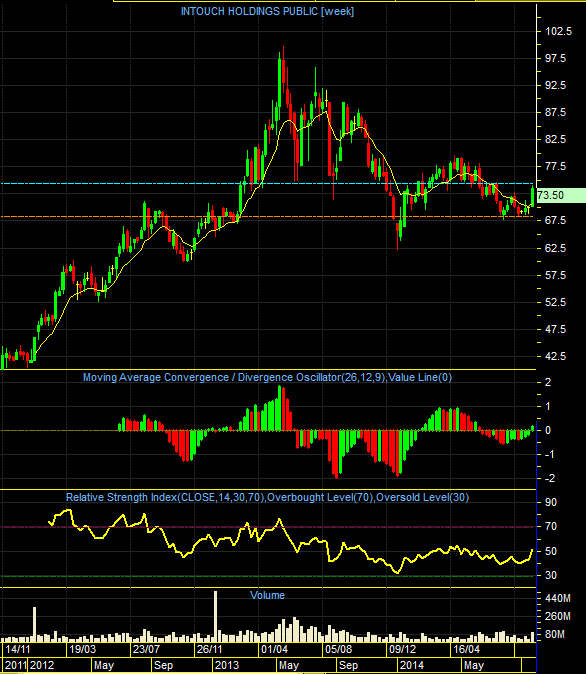Click the 2013 year label on time axis
Image resolution: width=586 pixels, height=674 pixels.
coord(227,665)
